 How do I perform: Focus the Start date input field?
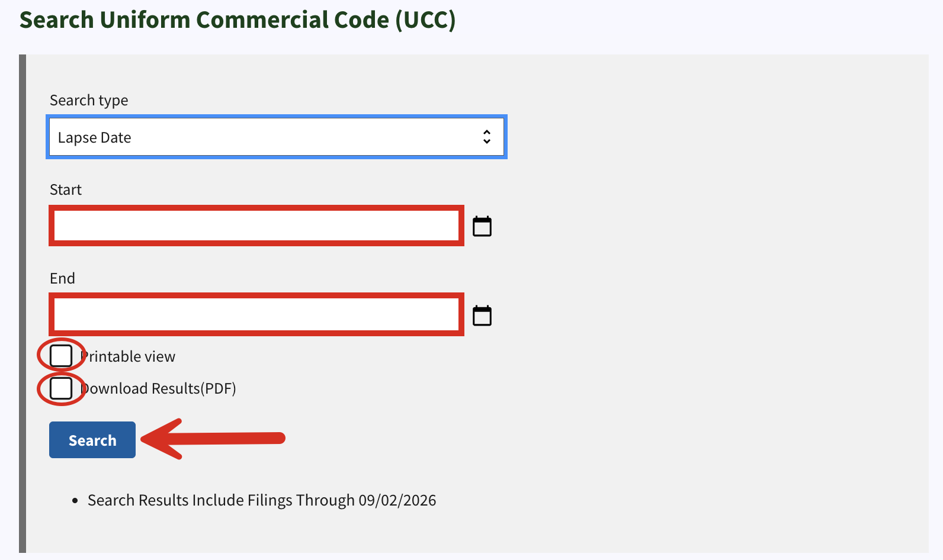[x=256, y=226]
